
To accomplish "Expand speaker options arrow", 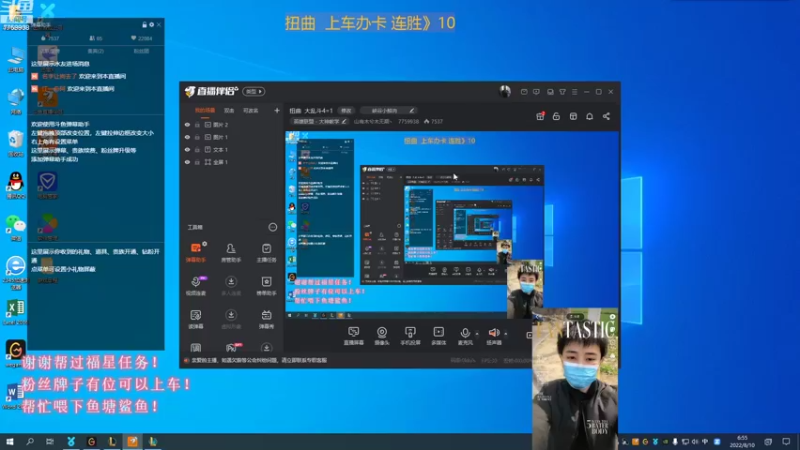I will pyautogui.click(x=506, y=334).
